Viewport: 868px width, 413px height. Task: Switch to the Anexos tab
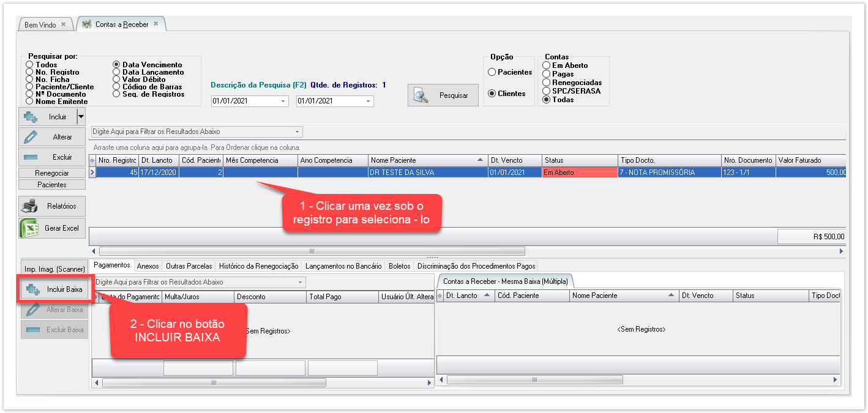point(148,266)
